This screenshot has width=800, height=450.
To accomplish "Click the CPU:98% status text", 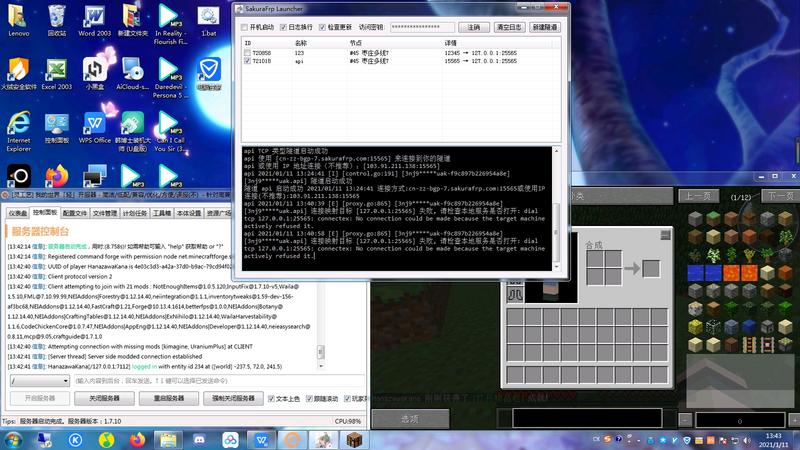I will 347,421.
